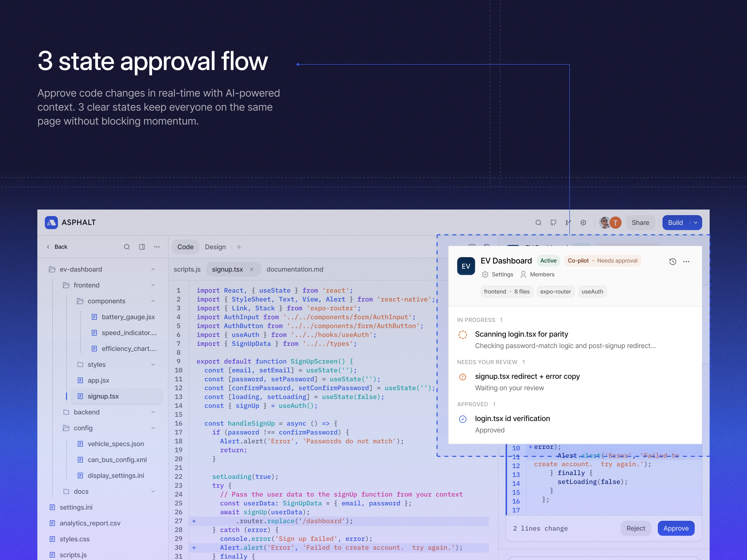
Task: Switch to the Code tab
Action: click(x=185, y=247)
